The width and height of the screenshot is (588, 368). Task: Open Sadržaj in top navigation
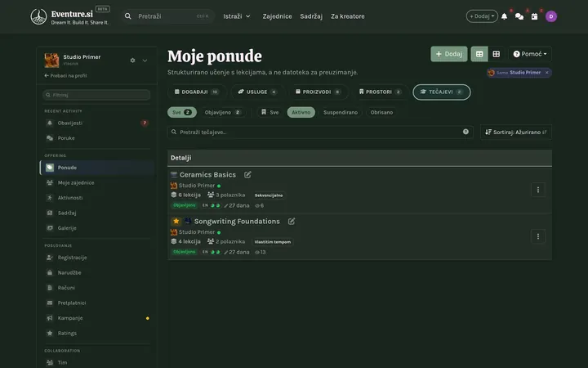click(x=311, y=16)
